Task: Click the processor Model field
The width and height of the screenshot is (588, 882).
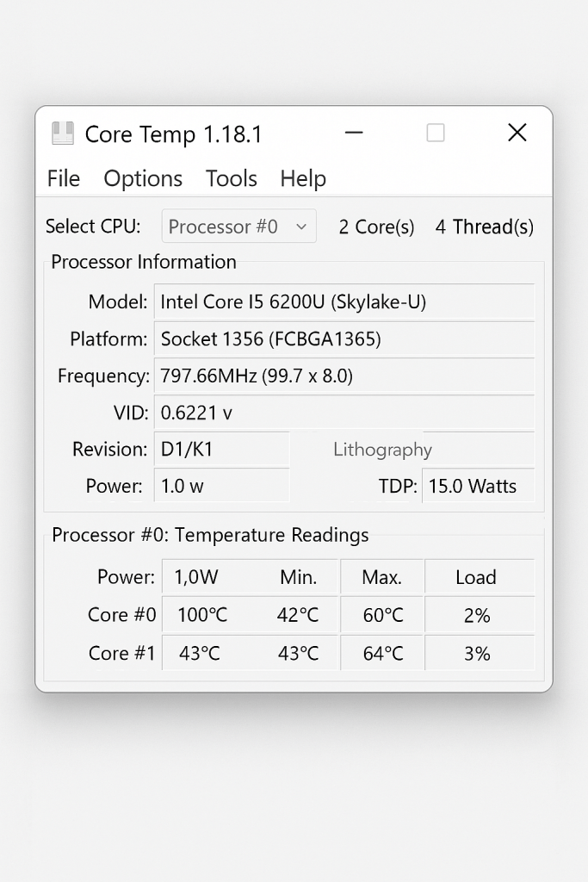Action: coord(344,302)
